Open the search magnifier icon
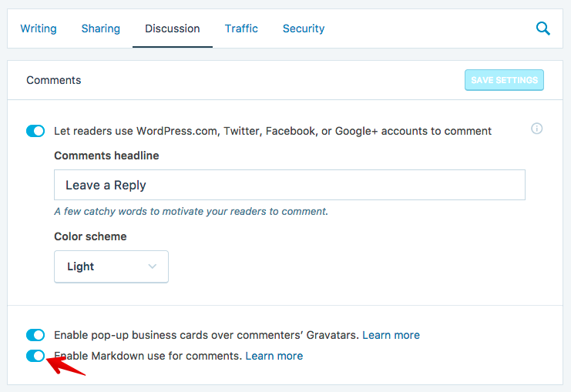571x392 pixels. 542,28
